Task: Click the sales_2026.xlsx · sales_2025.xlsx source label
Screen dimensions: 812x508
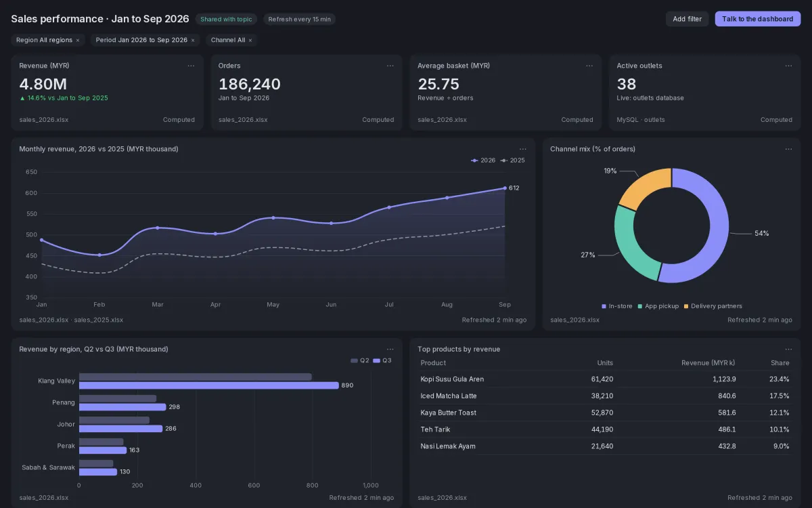Action: coord(71,320)
